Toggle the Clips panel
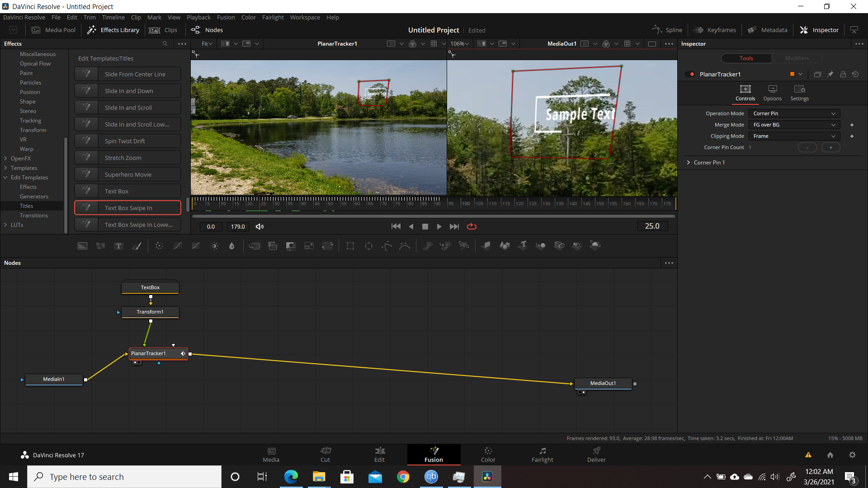 164,30
